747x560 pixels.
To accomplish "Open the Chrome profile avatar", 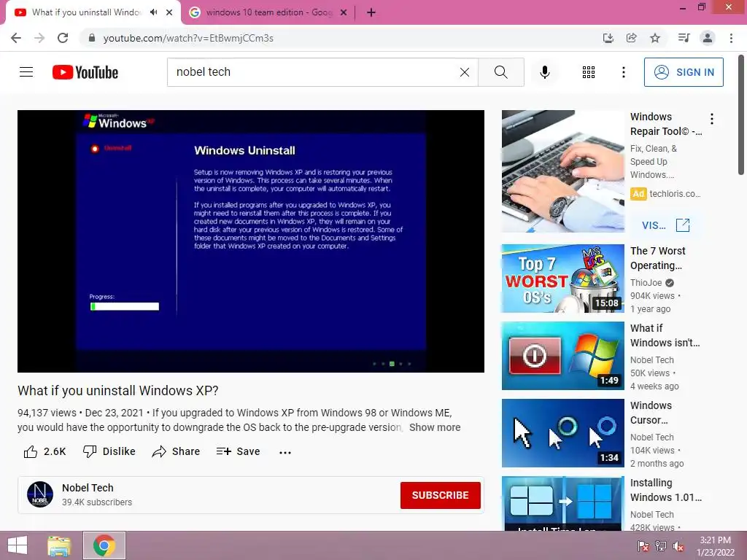I will pos(708,38).
